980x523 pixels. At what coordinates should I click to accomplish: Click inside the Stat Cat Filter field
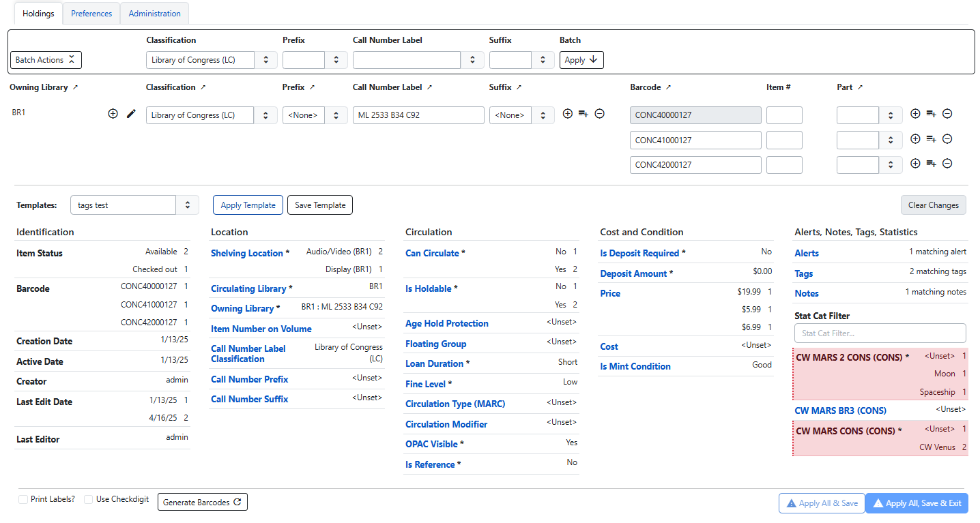(x=880, y=333)
